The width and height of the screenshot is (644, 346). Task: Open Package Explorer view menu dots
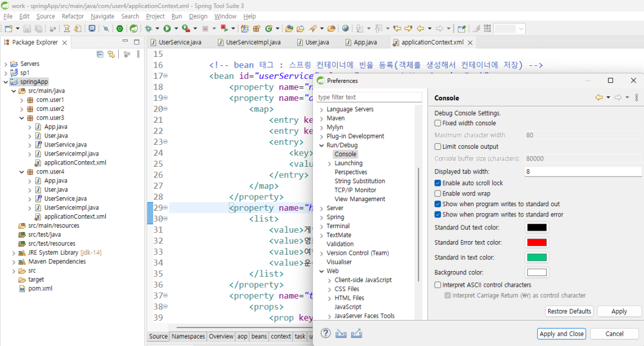[138, 54]
